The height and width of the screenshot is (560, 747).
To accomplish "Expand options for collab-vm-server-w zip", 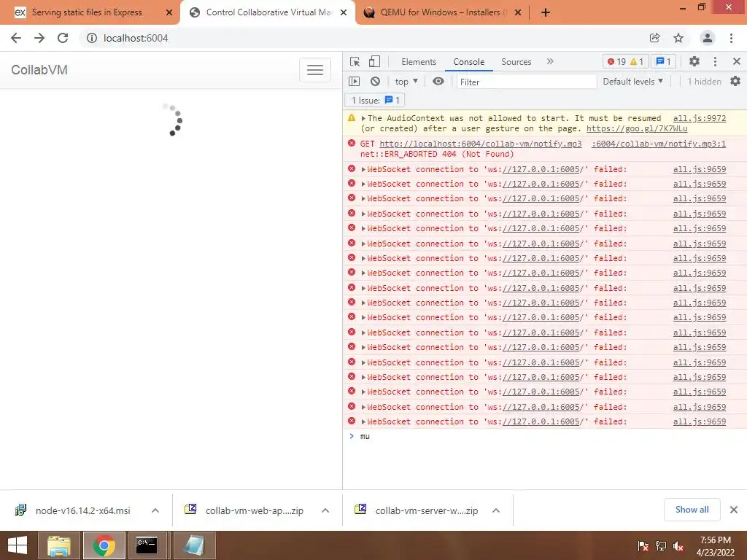I will coord(496,510).
